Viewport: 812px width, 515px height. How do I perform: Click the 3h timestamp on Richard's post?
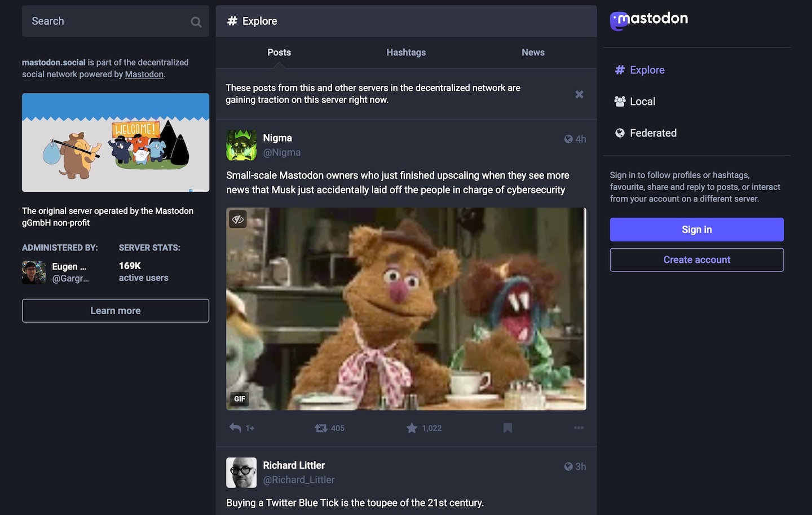(x=580, y=466)
